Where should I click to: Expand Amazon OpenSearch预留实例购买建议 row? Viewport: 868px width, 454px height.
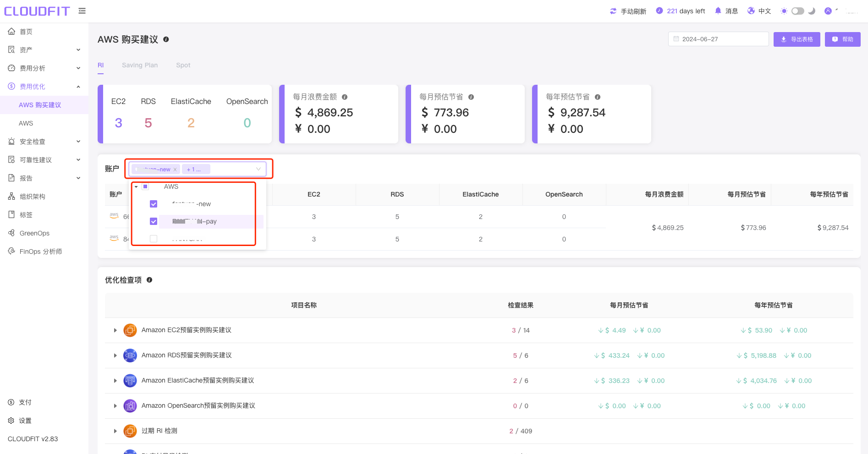point(115,406)
